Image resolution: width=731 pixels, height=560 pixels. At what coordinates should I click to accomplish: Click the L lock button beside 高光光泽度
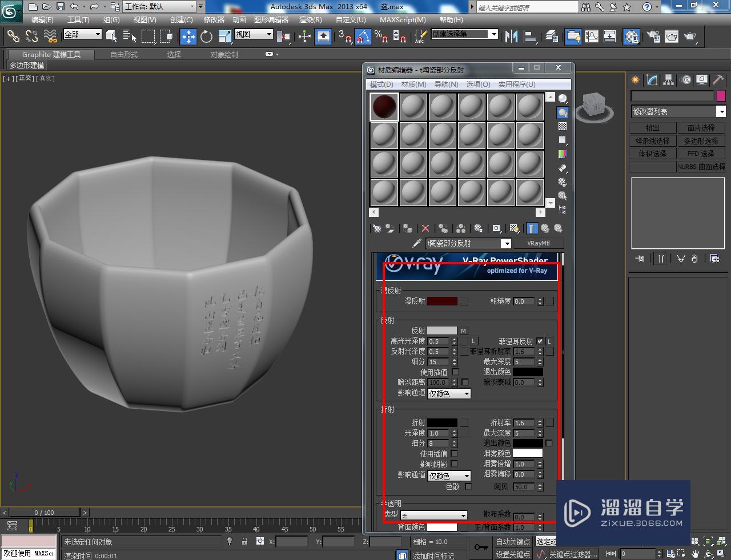pyautogui.click(x=473, y=341)
